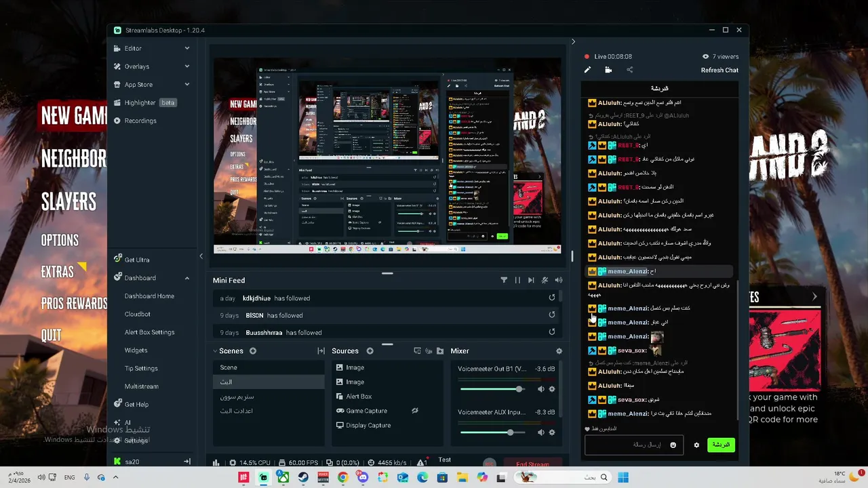Click the notifications warning icon
This screenshot has height=488, width=868.
(421, 463)
